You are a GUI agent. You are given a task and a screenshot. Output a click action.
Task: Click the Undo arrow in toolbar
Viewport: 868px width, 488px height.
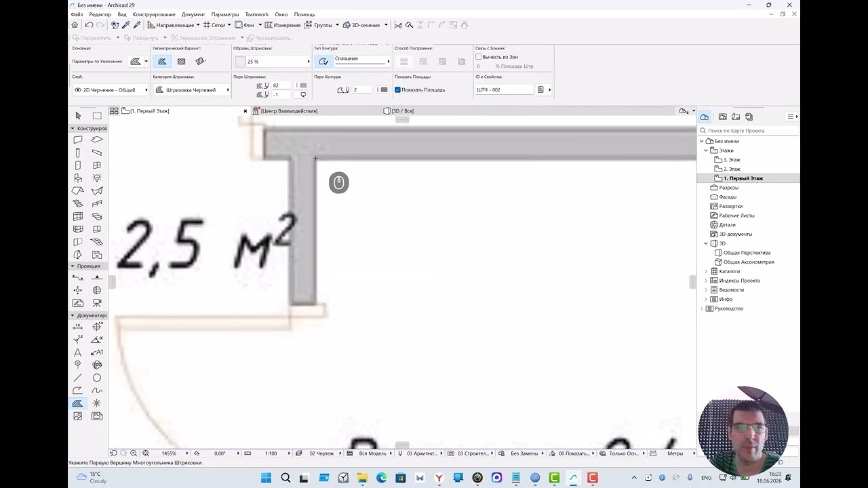coord(89,25)
